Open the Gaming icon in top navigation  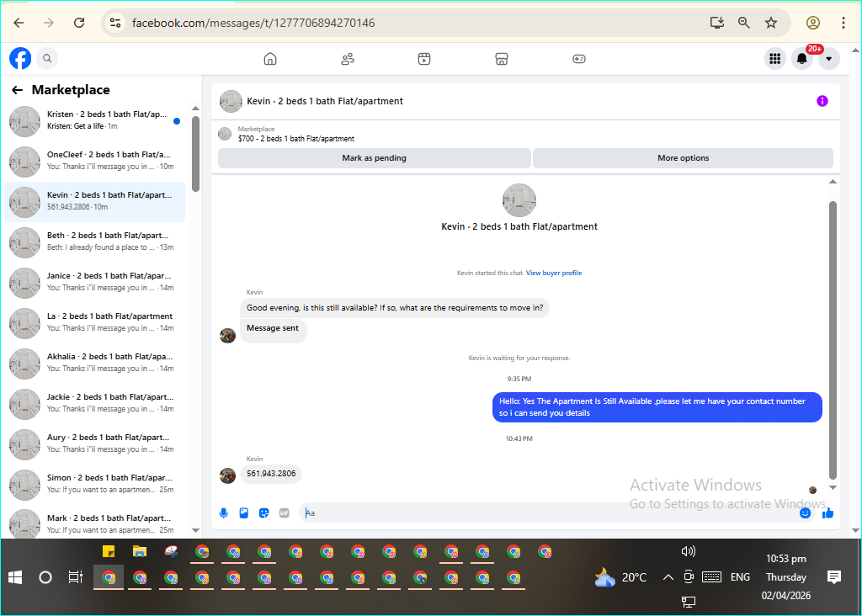tap(579, 59)
